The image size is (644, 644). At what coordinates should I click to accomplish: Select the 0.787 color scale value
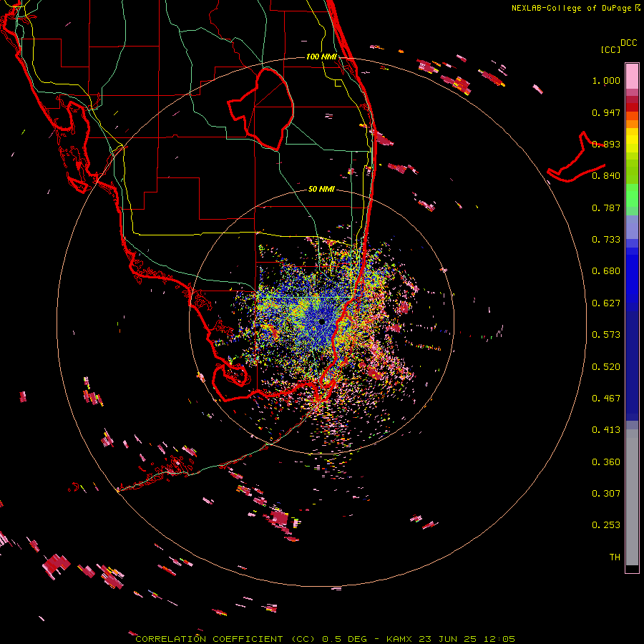pos(606,208)
